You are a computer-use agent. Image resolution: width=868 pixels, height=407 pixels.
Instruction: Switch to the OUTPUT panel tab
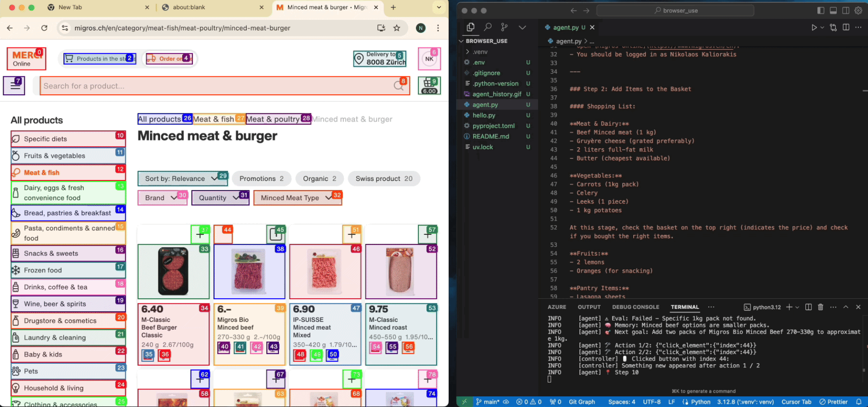click(x=589, y=307)
